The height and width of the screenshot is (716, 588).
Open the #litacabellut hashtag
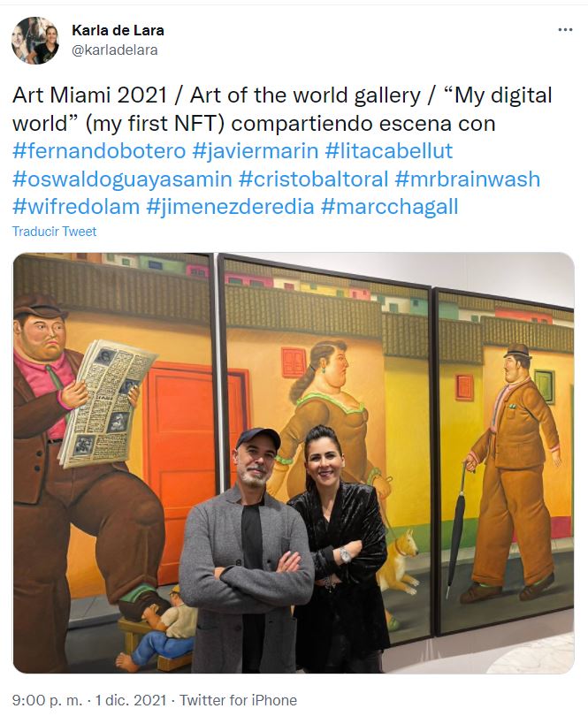click(x=388, y=151)
